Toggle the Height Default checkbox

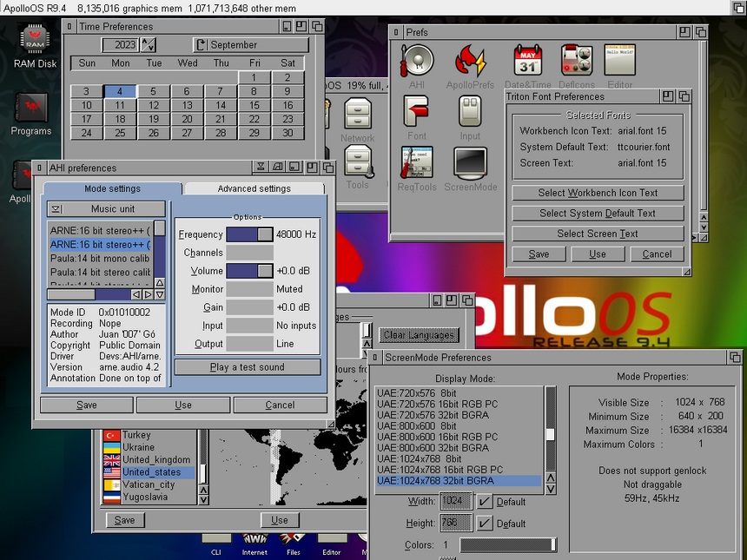tap(485, 524)
